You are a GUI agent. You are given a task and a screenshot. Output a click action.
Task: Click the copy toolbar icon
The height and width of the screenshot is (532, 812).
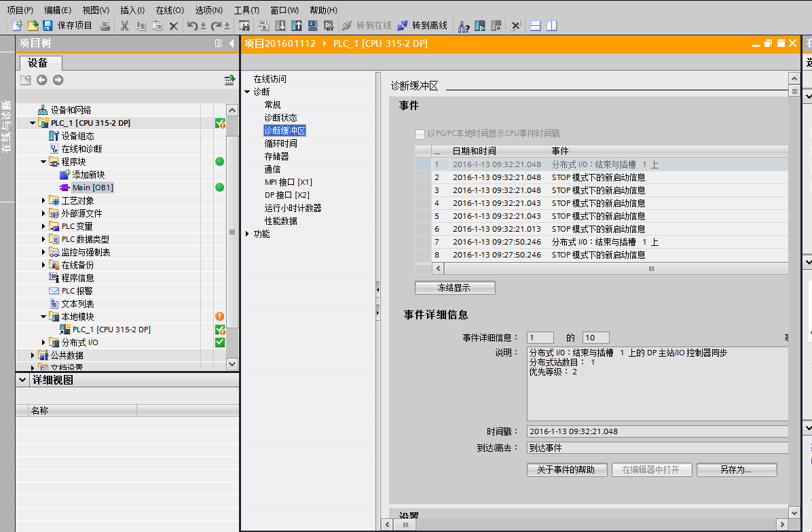141,25
